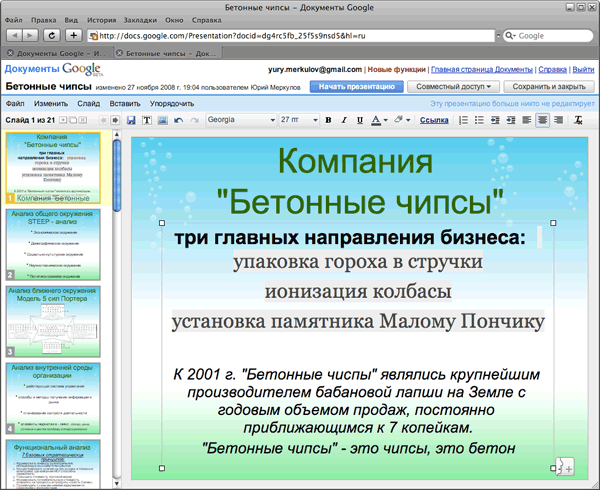Click the delete slide icon
The width and height of the screenshot is (600, 490).
(x=83, y=120)
